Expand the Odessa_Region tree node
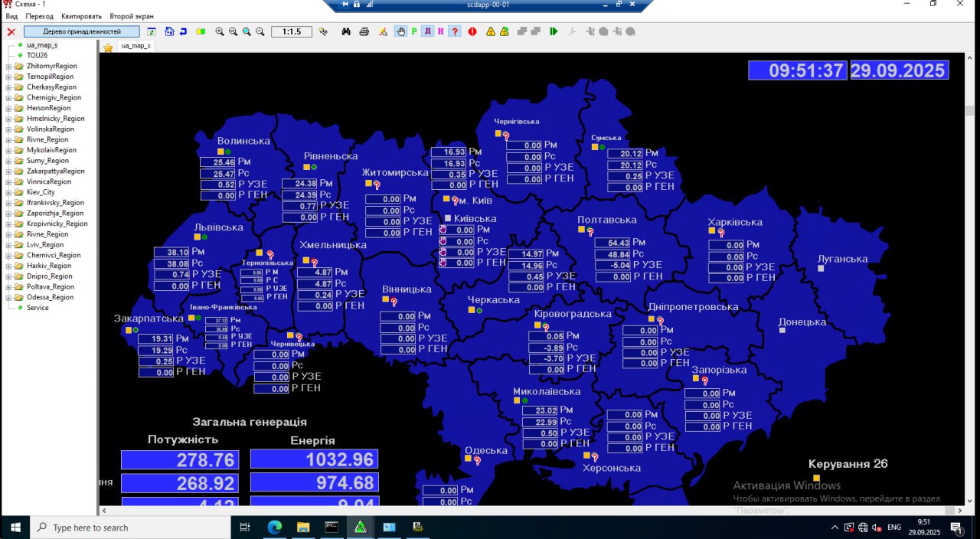The image size is (980, 539). click(8, 297)
